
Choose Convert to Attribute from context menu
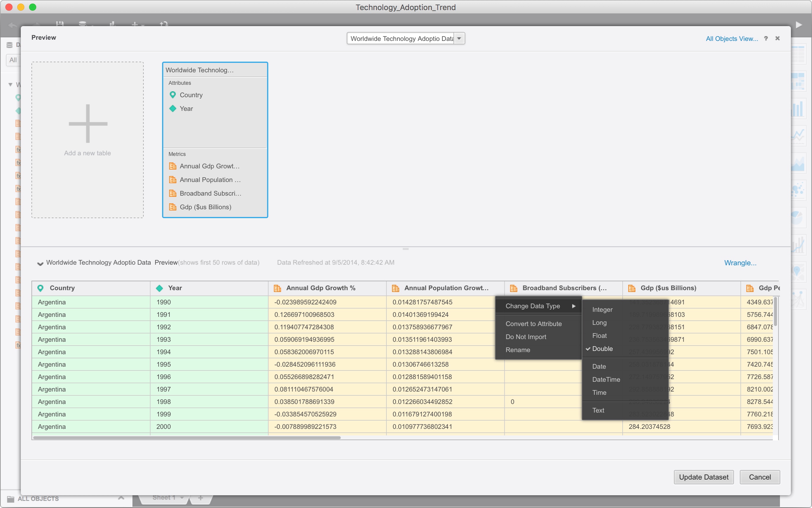(x=538, y=324)
